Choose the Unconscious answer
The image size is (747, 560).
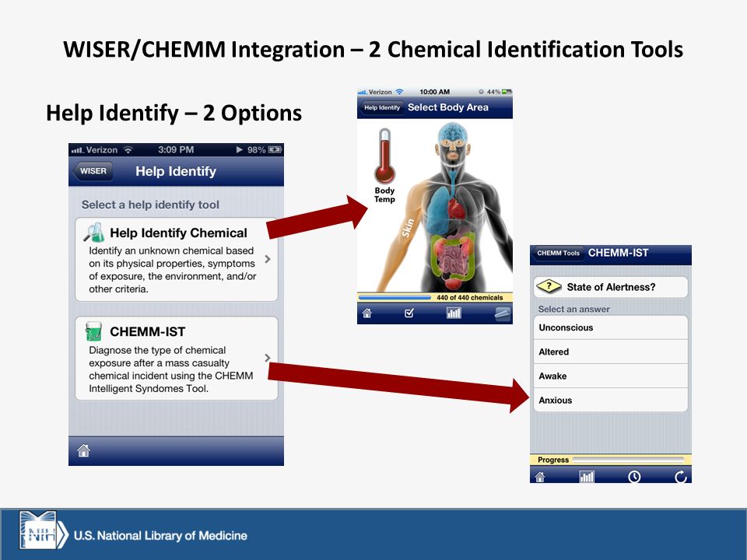point(611,327)
